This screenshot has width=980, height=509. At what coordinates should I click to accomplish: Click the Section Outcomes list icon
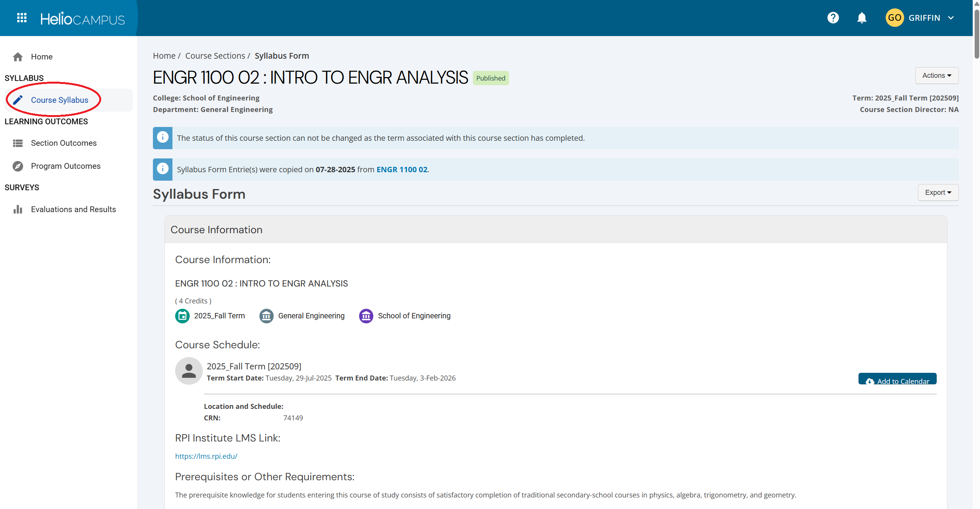(x=18, y=143)
